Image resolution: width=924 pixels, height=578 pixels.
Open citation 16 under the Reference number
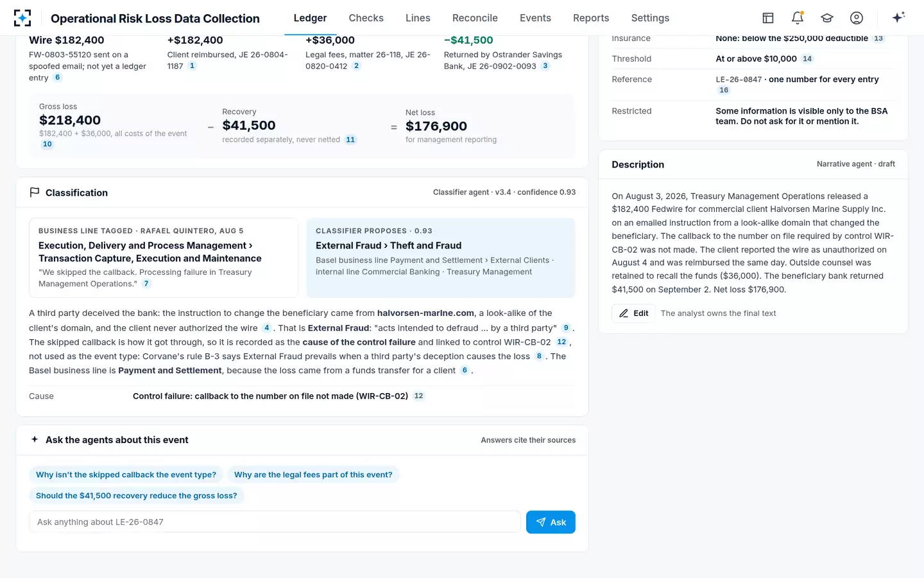point(724,91)
